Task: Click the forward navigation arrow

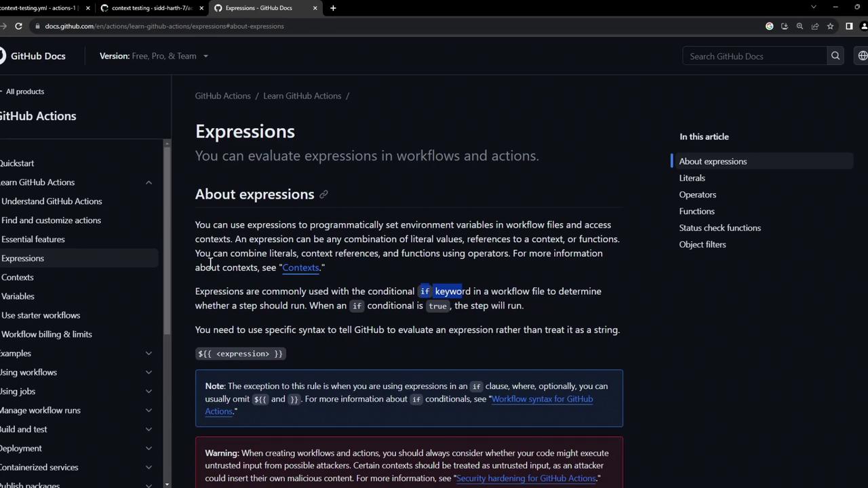Action: 3,26
